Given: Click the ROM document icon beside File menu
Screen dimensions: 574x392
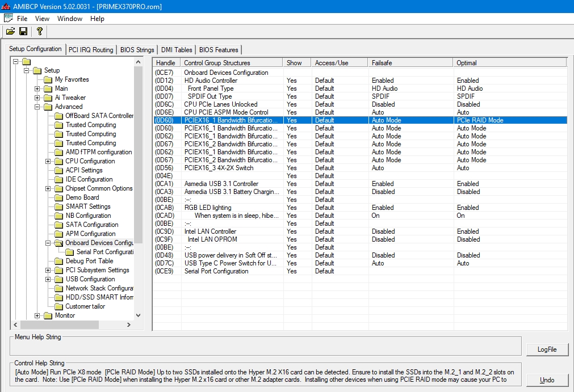Looking at the screenshot, I should point(9,18).
